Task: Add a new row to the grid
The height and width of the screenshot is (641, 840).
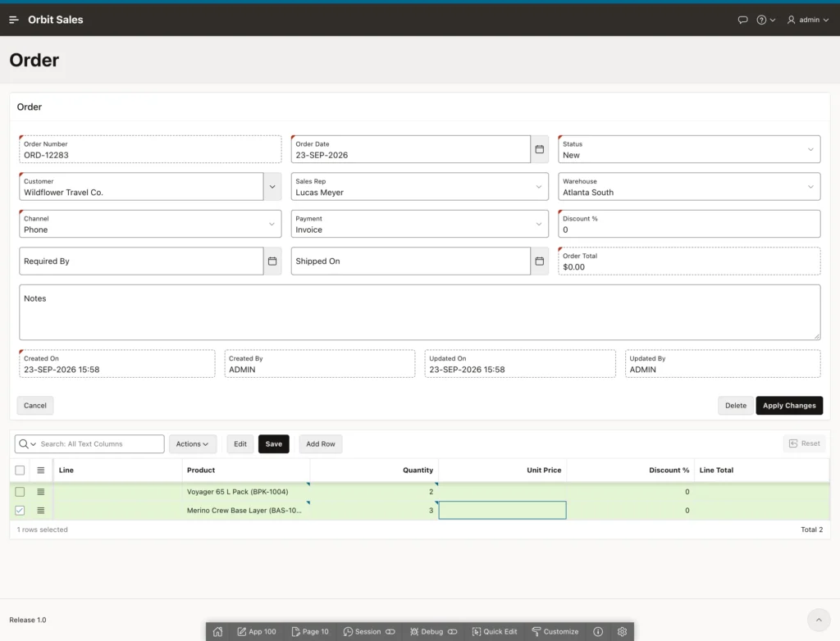Action: tap(321, 444)
